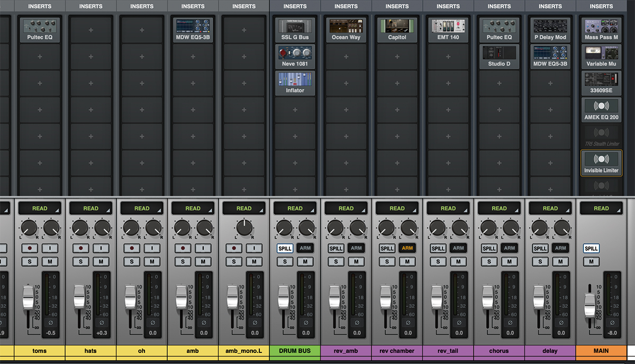Record-arm the oh channel
Viewport: 635px width, 364px height.
click(132, 248)
